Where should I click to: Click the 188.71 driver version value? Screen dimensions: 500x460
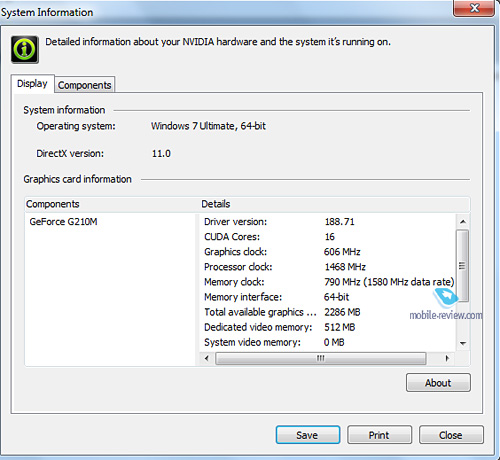pos(339,222)
